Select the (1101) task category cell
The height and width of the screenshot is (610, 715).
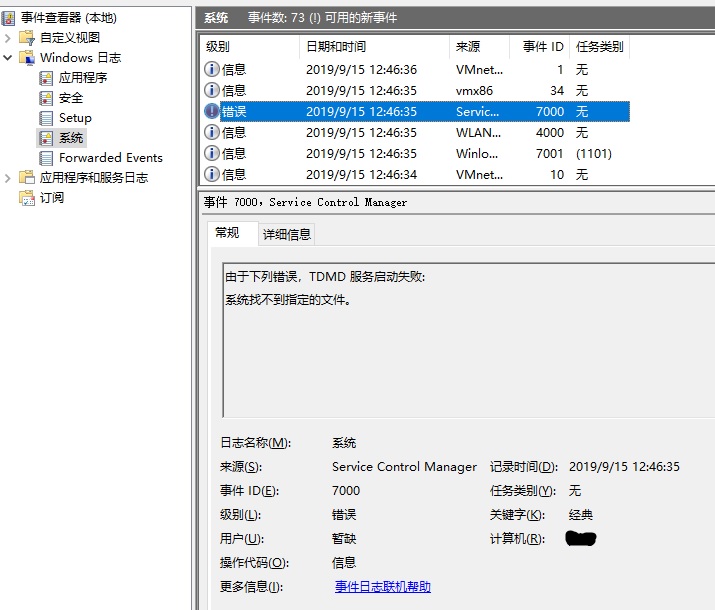click(593, 154)
